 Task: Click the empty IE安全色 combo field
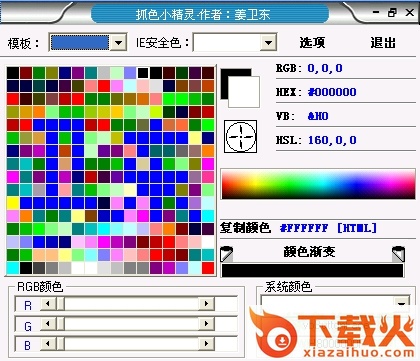tap(227, 42)
